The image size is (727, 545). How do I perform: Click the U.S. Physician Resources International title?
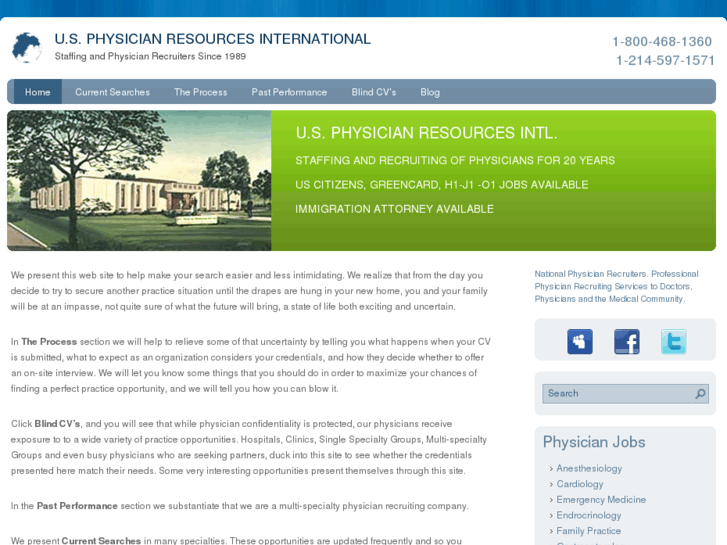pyautogui.click(x=212, y=39)
